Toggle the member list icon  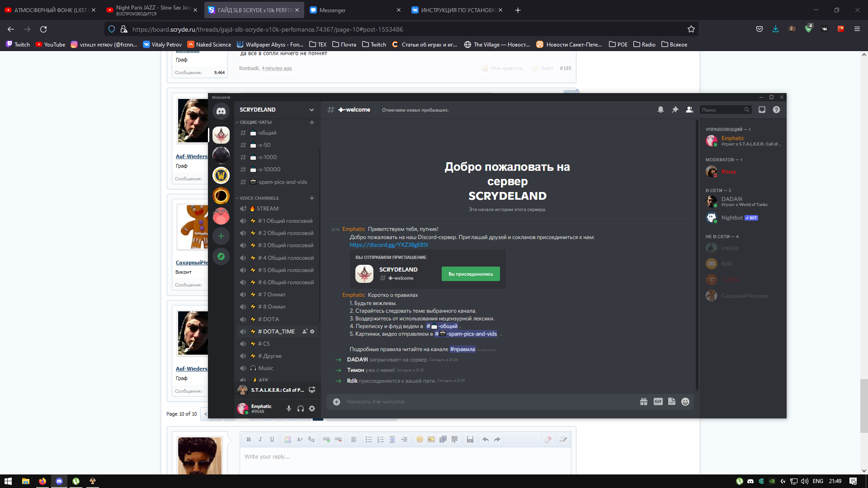click(689, 110)
